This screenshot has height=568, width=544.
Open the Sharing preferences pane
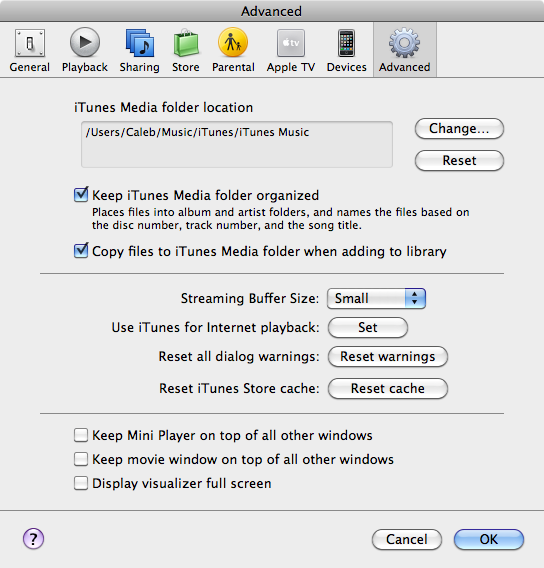point(139,51)
